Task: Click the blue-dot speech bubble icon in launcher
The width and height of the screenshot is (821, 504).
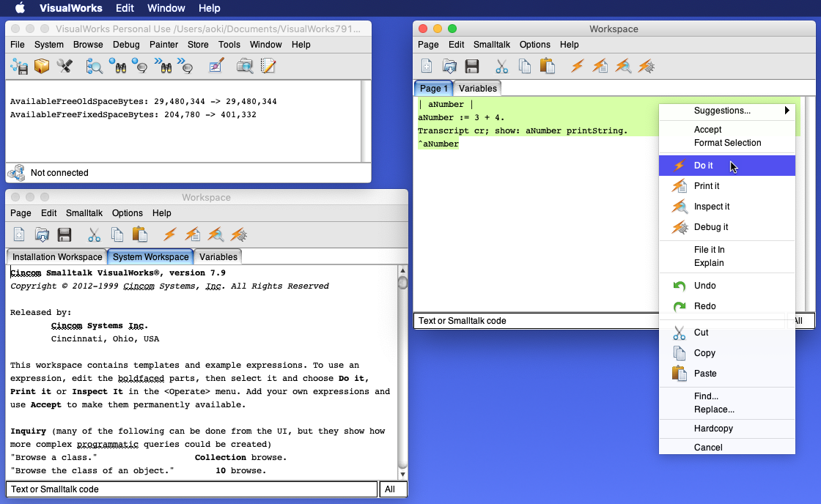Action: [x=140, y=67]
